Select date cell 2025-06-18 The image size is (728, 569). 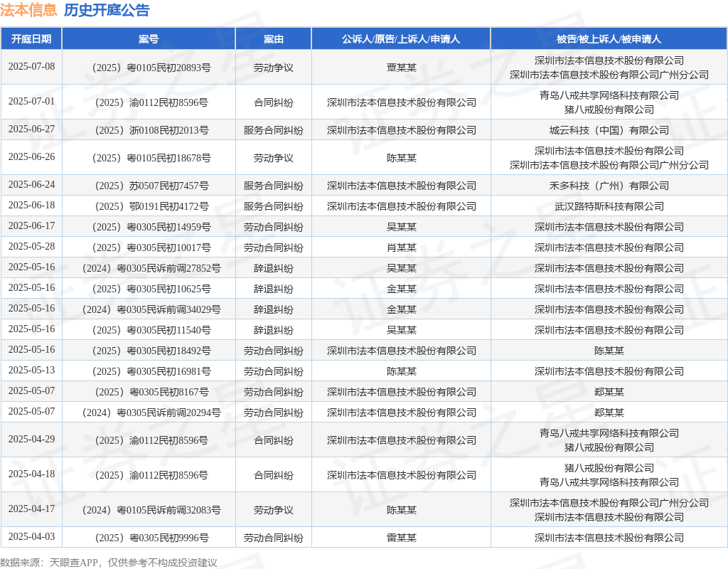(x=31, y=206)
